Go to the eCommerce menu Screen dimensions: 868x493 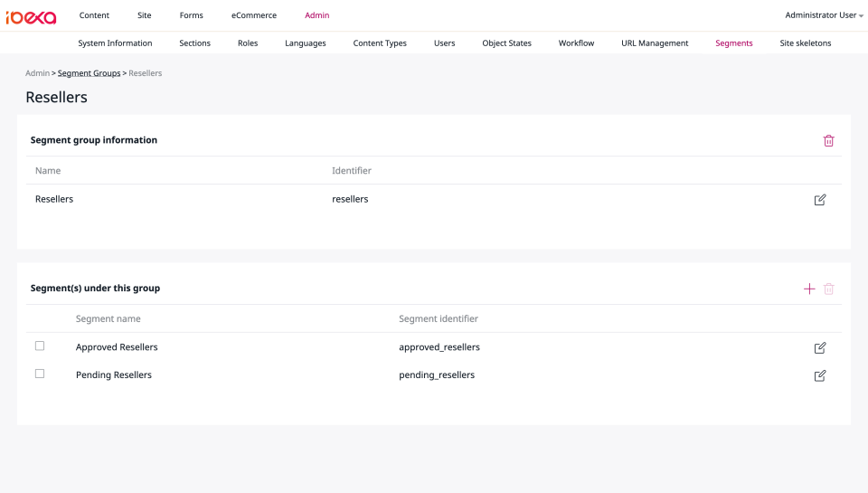pyautogui.click(x=254, y=15)
